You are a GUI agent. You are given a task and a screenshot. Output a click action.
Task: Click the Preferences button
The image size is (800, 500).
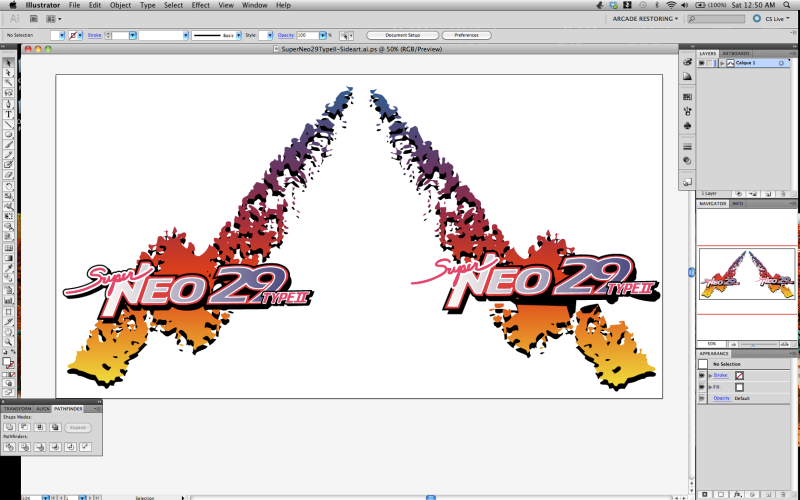point(466,35)
